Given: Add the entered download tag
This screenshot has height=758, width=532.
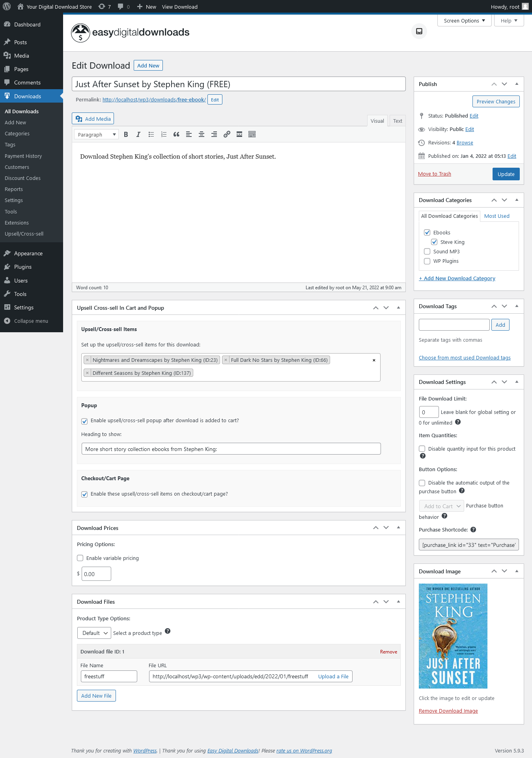Looking at the screenshot, I should coord(500,325).
